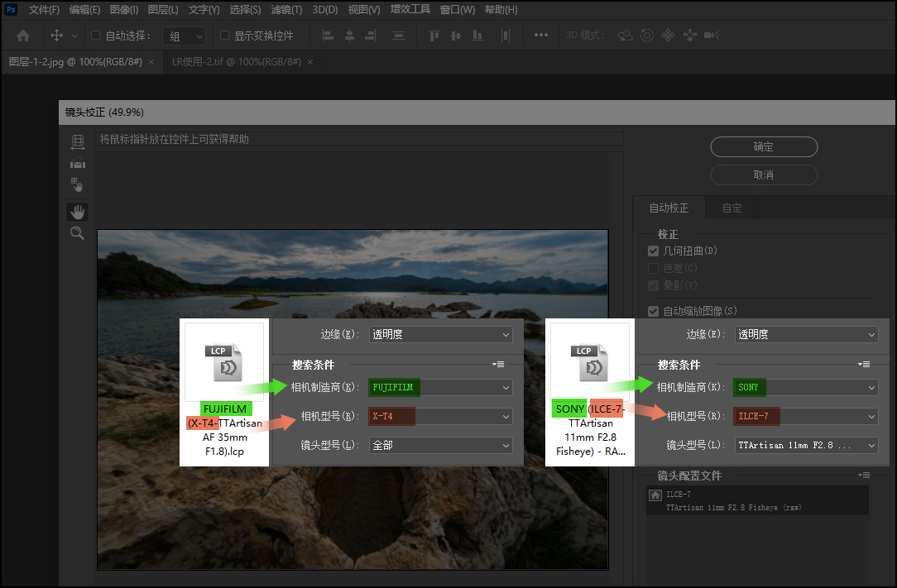This screenshot has height=588, width=897.
Task: Open the 搜索条件 panel menu icon on right
Action: coord(865,365)
